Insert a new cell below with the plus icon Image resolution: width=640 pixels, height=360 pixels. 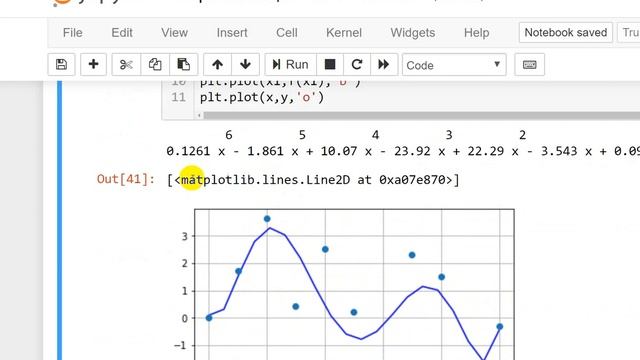[x=93, y=64]
